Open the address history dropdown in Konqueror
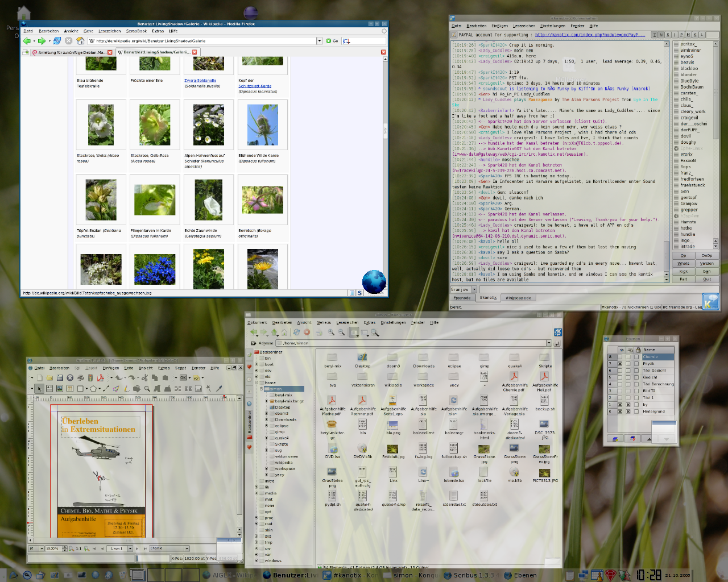The width and height of the screenshot is (728, 582). pos(548,343)
